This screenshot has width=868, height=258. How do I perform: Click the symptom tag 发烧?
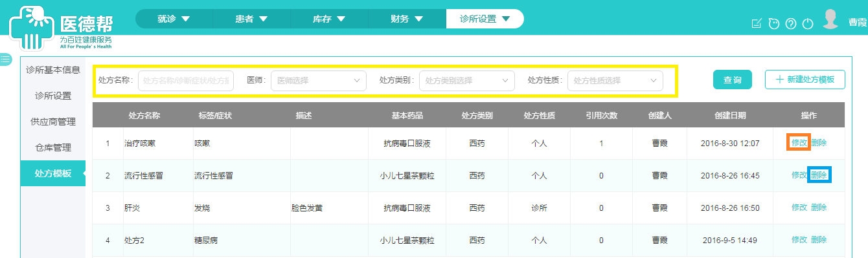(x=202, y=208)
